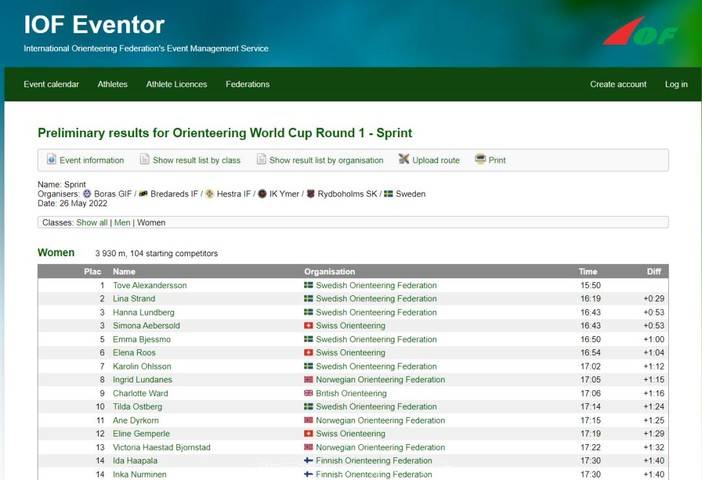
Task: Click the Print printer icon
Action: pyautogui.click(x=480, y=160)
